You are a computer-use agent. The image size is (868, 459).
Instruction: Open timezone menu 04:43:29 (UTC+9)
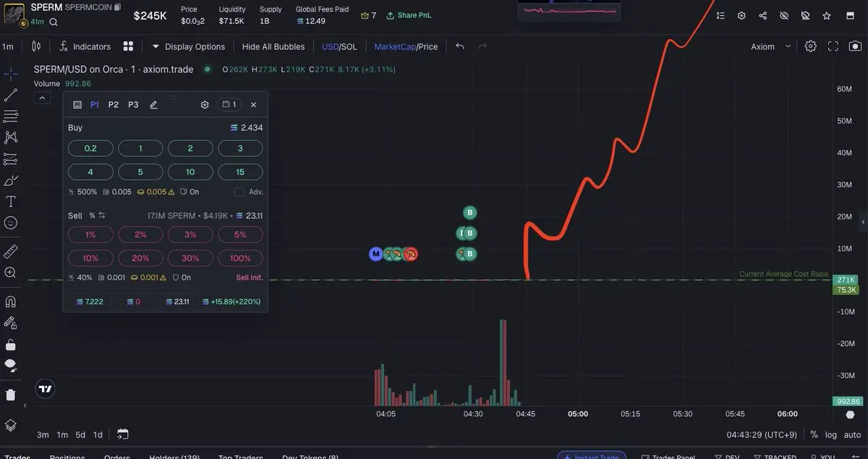tap(763, 434)
